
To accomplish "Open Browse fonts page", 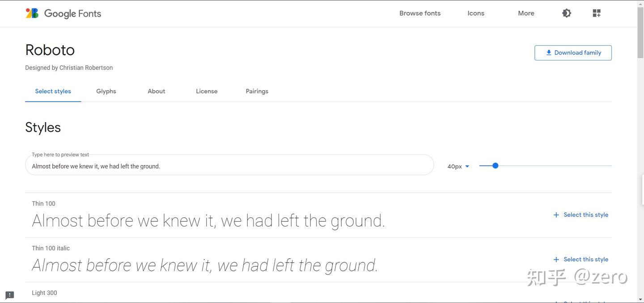I will point(420,13).
